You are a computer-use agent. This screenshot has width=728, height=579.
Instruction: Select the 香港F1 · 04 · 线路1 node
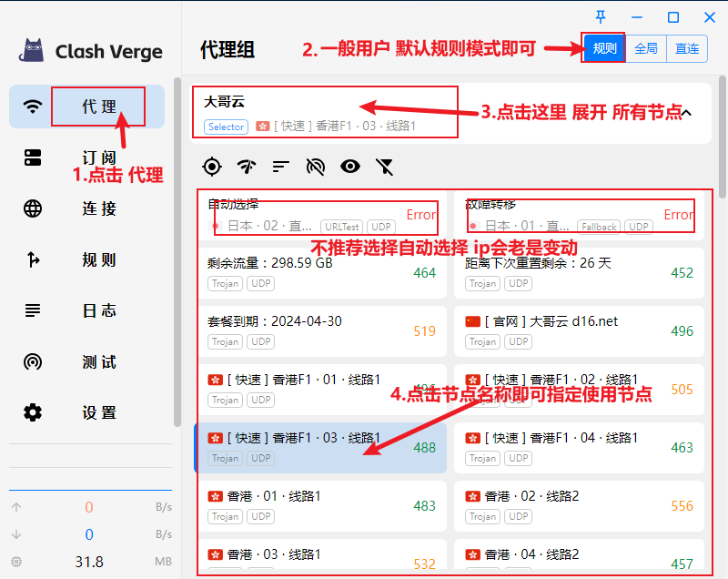point(579,447)
